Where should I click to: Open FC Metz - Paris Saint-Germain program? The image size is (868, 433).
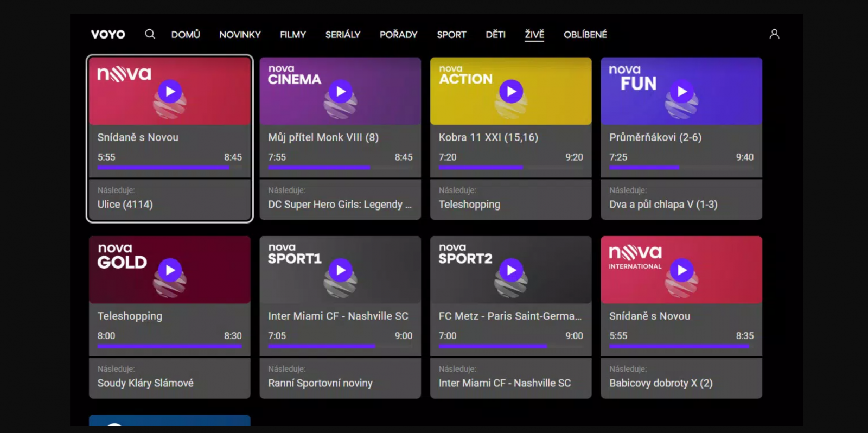[x=510, y=316]
